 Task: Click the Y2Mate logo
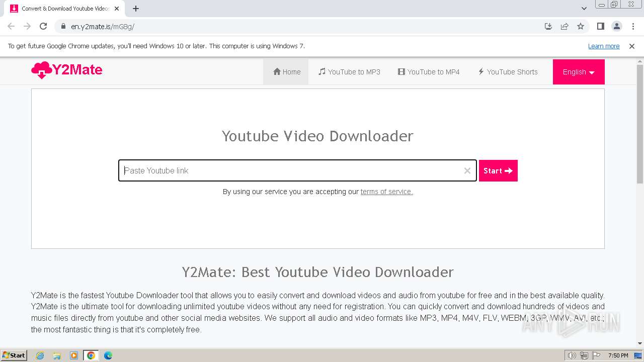[67, 70]
